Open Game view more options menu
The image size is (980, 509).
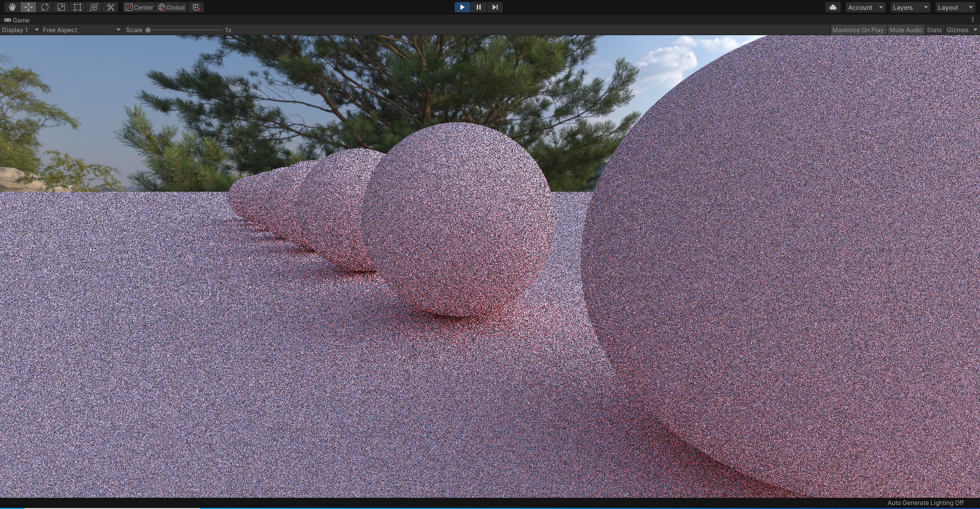[973, 20]
